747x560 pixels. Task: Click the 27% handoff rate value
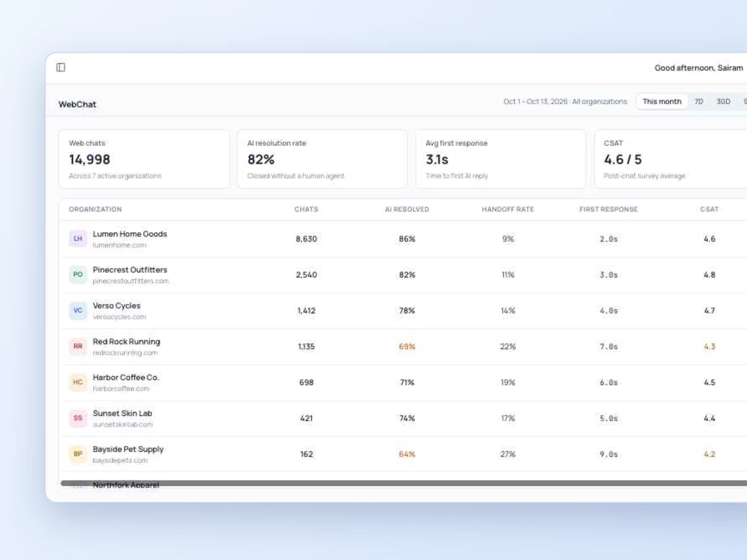pos(508,454)
